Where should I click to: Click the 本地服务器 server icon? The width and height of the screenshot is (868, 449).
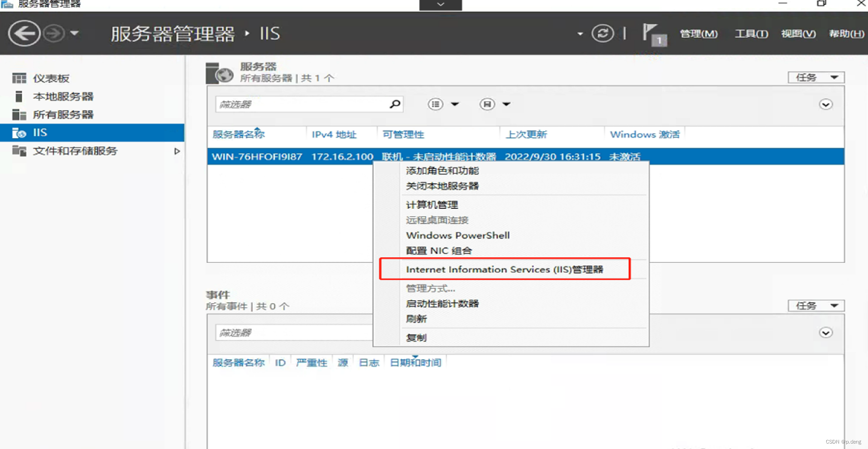click(x=19, y=97)
